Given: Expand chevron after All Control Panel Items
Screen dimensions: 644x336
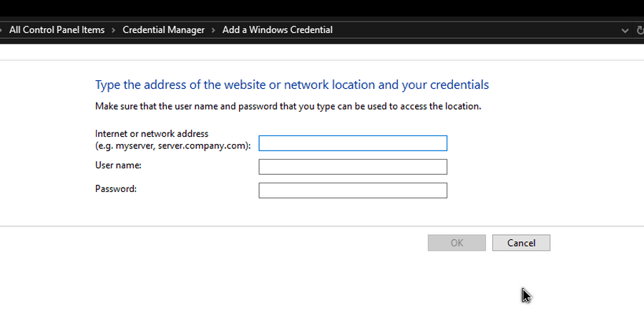Looking at the screenshot, I should [114, 30].
